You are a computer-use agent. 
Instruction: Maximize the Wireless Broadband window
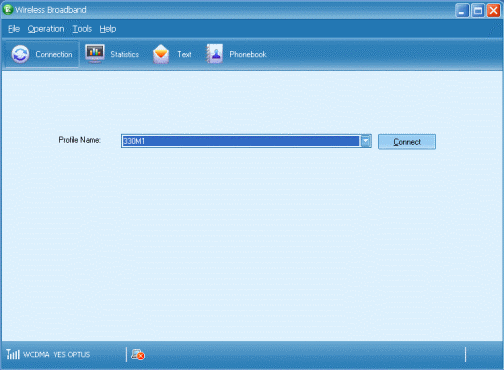click(x=478, y=10)
